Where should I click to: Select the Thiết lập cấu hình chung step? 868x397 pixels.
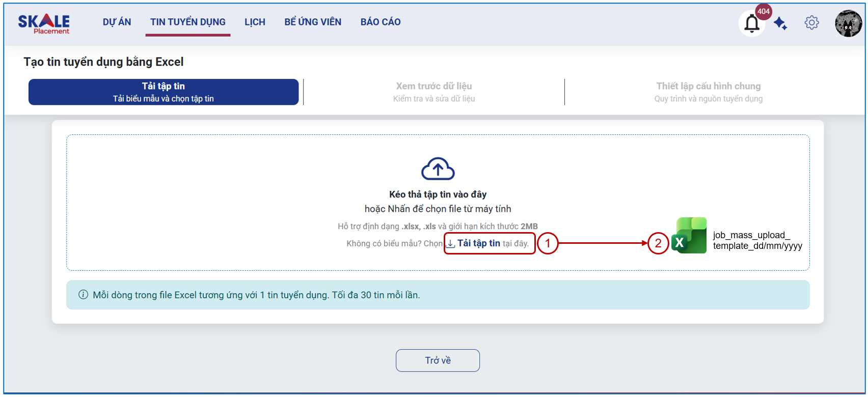[709, 92]
